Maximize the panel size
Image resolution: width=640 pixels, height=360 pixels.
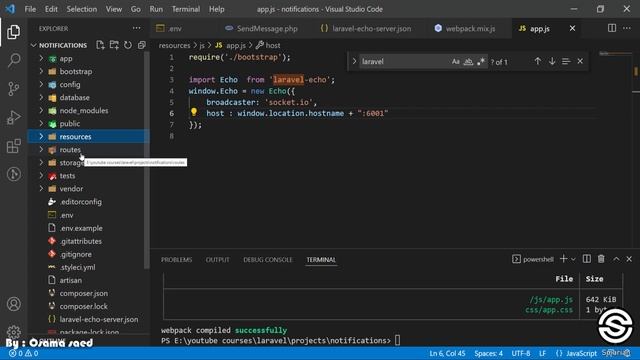point(616,259)
